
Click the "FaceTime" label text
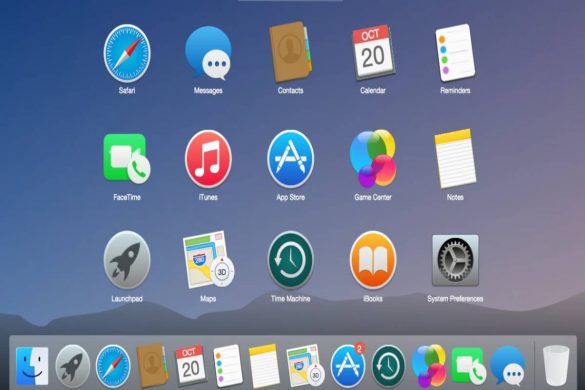click(x=127, y=197)
